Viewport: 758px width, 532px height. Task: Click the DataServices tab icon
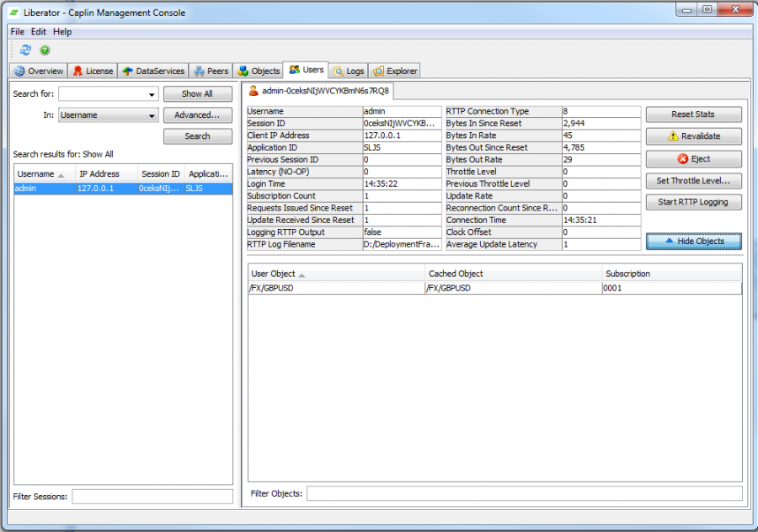pos(128,71)
